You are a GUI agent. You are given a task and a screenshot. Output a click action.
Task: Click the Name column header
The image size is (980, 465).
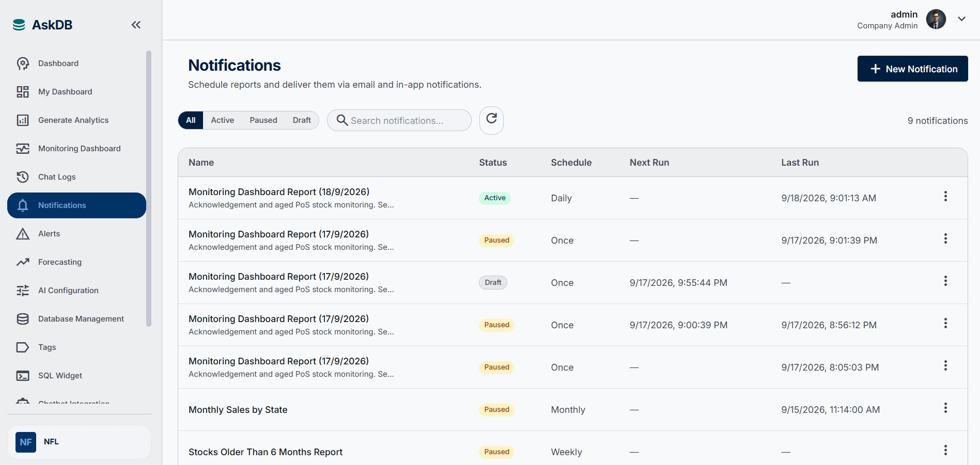pos(201,163)
